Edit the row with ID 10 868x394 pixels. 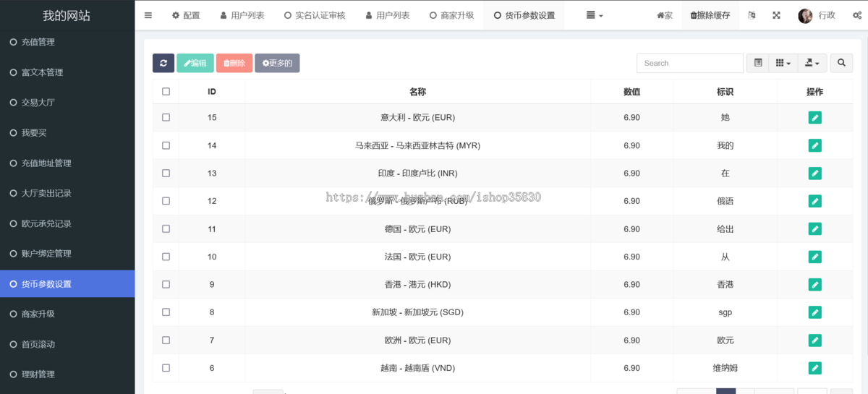[x=814, y=257]
